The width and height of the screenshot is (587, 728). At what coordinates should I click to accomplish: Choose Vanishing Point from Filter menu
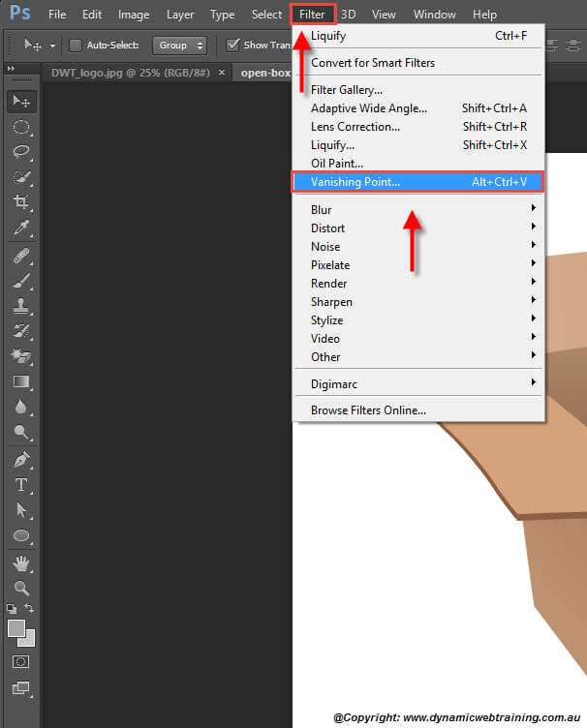coord(417,182)
